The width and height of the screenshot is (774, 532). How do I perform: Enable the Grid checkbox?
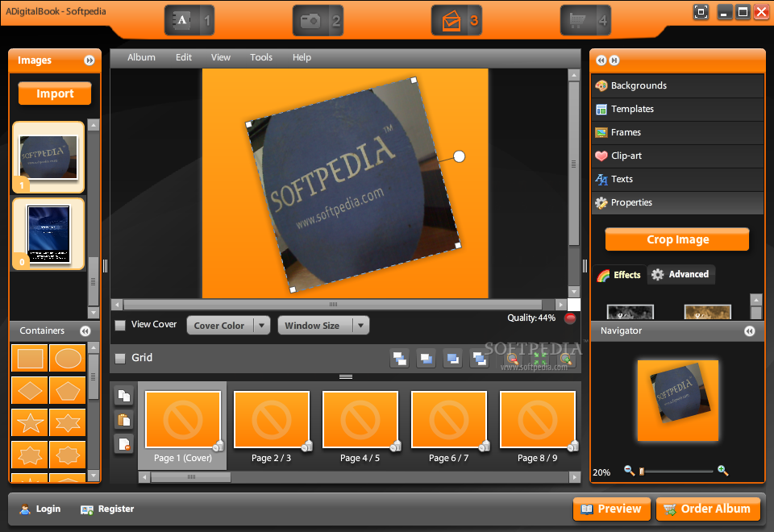(120, 358)
